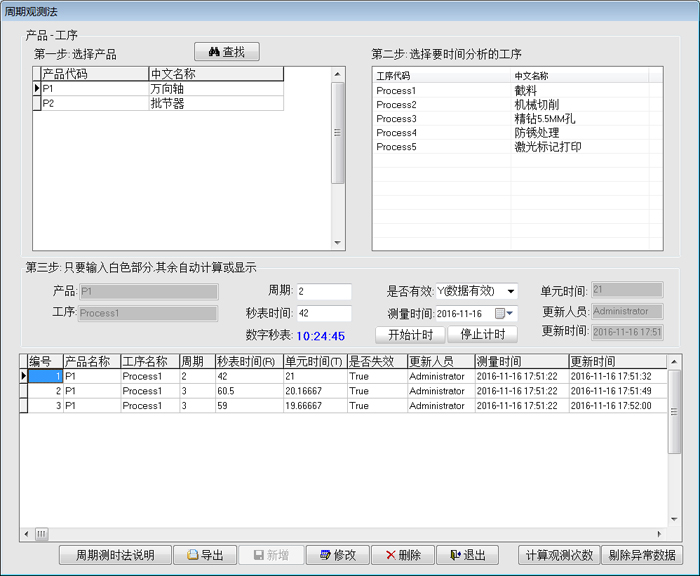Viewport: 700px width, 576px height.
Task: Open the 测量时间 date picker calendar
Action: [x=504, y=313]
